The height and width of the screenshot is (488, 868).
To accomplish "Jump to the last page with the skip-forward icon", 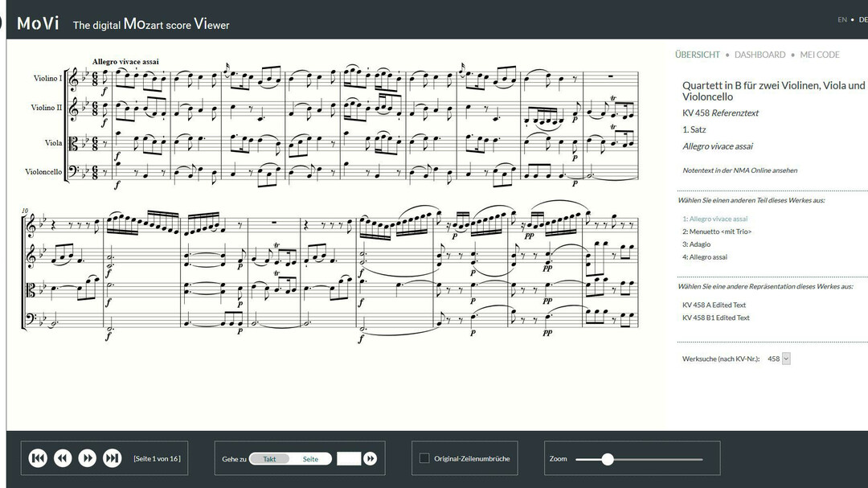I will point(111,457).
